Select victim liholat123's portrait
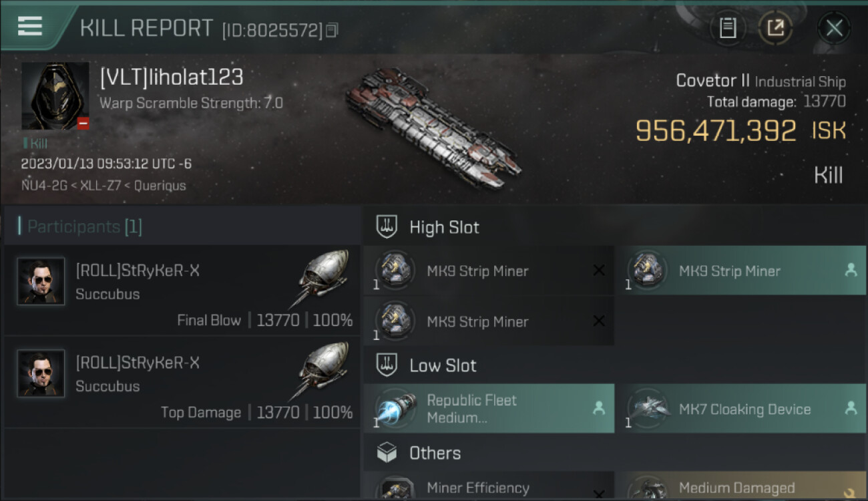This screenshot has height=501, width=868. (55, 96)
